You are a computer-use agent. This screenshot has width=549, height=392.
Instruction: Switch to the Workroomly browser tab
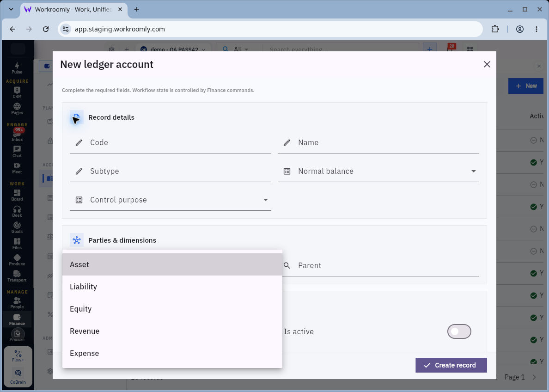[73, 9]
